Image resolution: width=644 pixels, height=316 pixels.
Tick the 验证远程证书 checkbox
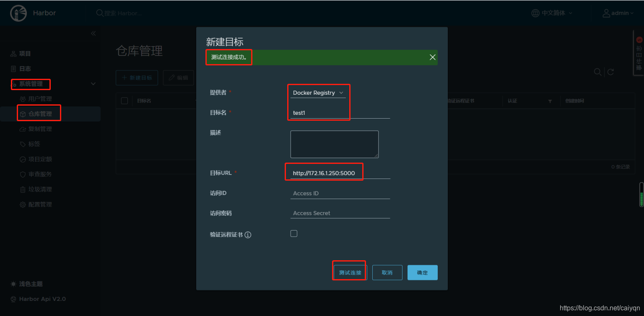coord(294,233)
